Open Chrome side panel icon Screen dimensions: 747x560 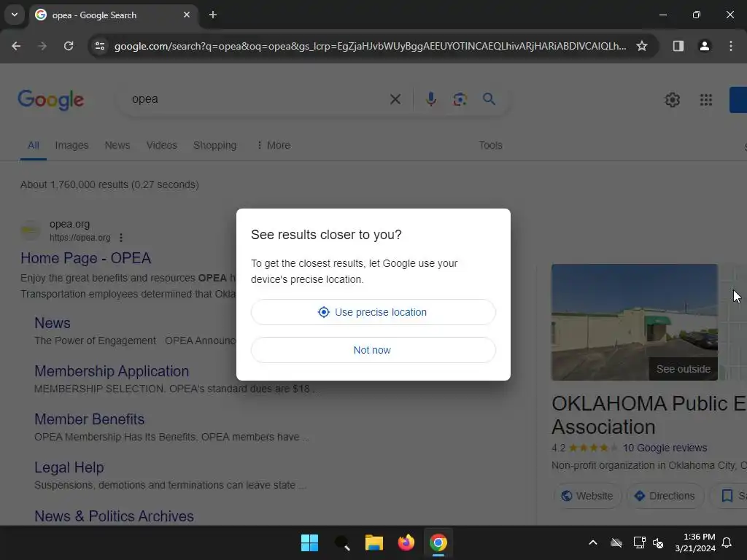click(x=678, y=46)
